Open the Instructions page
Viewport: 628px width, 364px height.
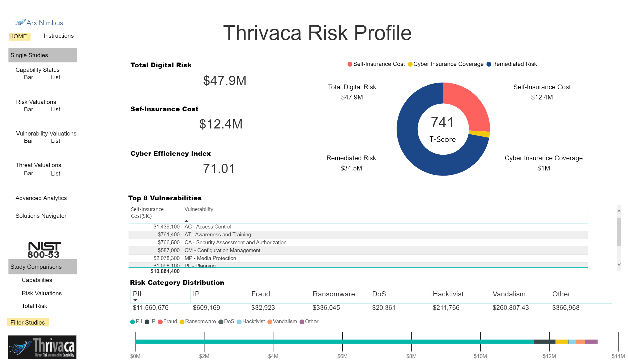59,36
